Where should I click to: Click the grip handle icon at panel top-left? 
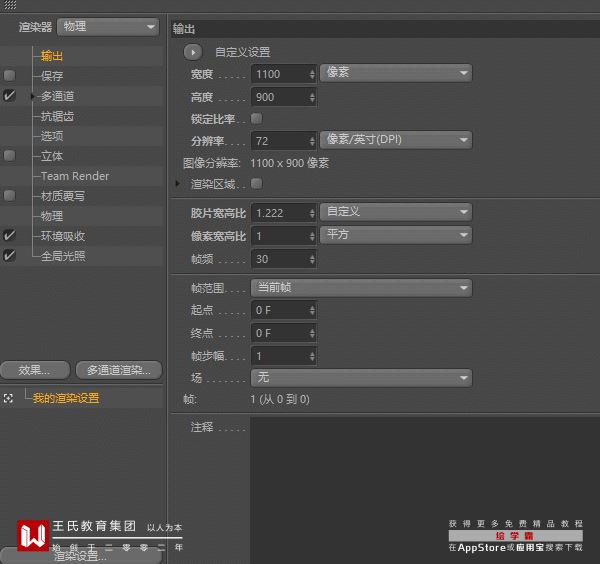tap(10, 5)
